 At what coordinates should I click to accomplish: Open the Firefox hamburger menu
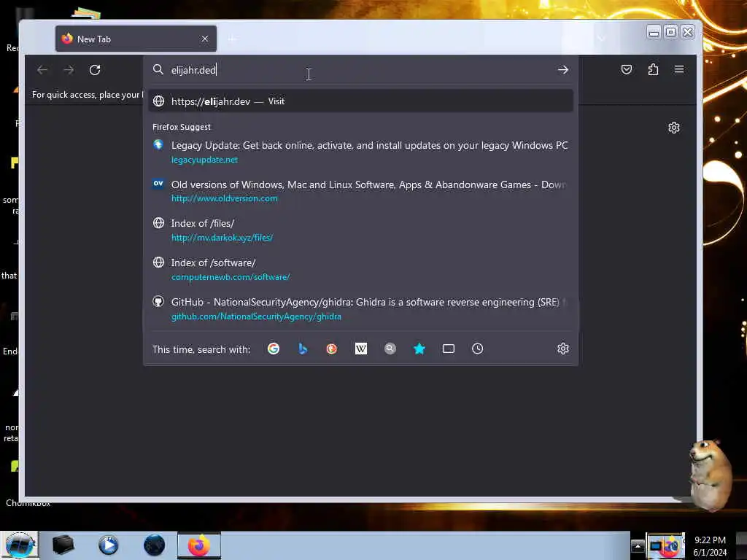click(x=679, y=70)
